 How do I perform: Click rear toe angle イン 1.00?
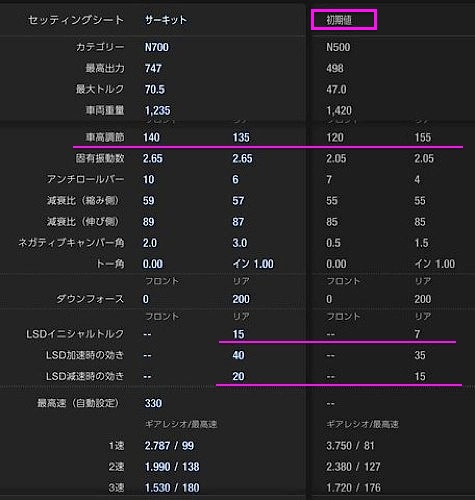[253, 264]
